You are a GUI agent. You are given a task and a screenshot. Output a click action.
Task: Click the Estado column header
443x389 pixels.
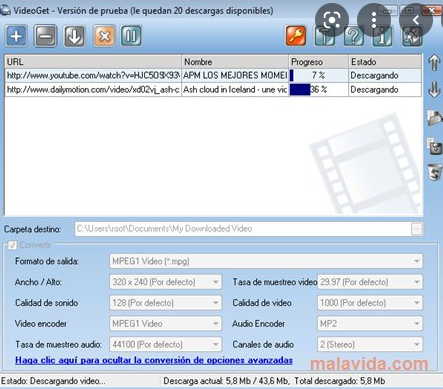click(x=385, y=62)
